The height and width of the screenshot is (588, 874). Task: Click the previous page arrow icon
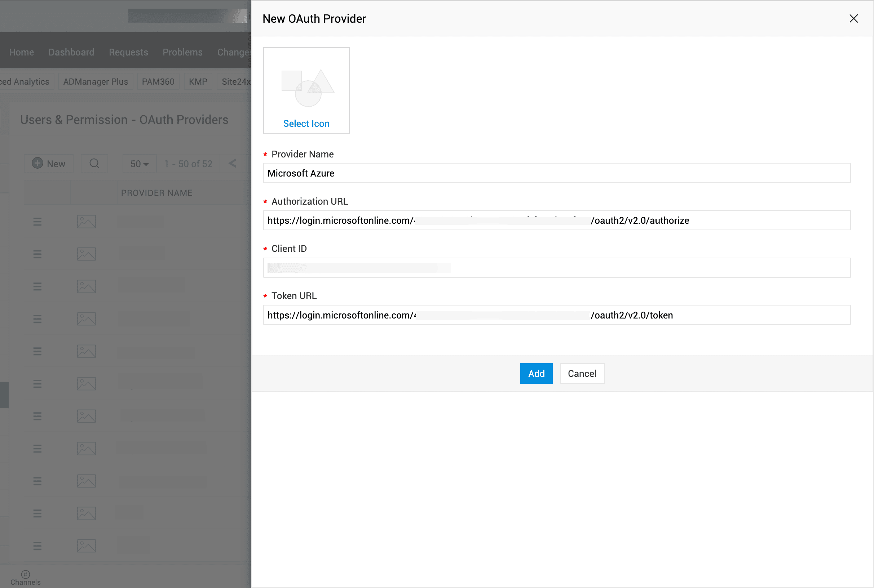[232, 164]
